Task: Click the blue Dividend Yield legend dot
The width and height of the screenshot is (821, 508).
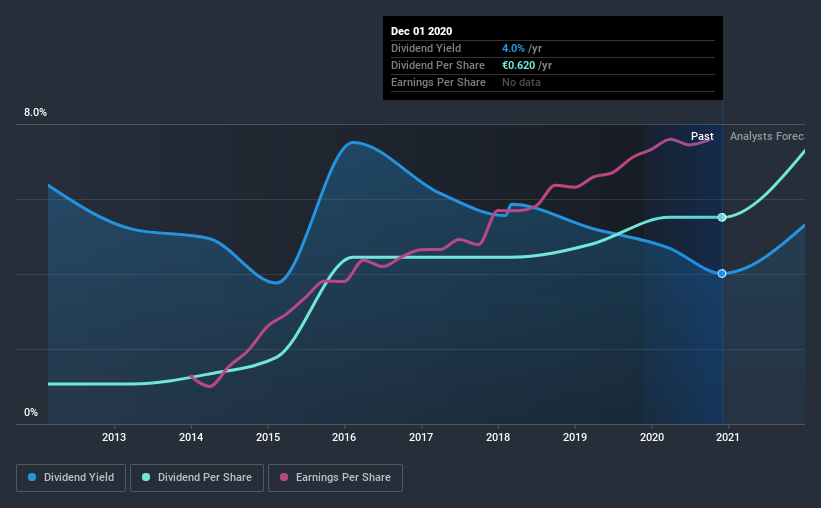Action: click(x=32, y=477)
